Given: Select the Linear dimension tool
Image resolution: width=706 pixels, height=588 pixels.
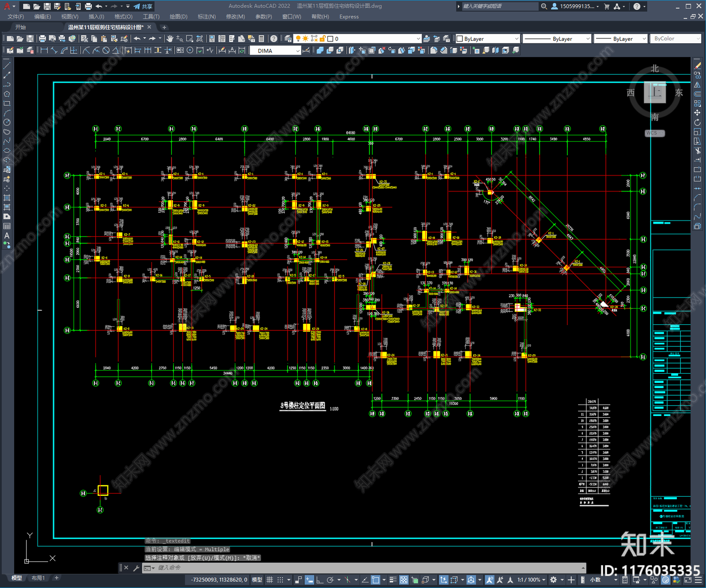Looking at the screenshot, I should point(44,51).
